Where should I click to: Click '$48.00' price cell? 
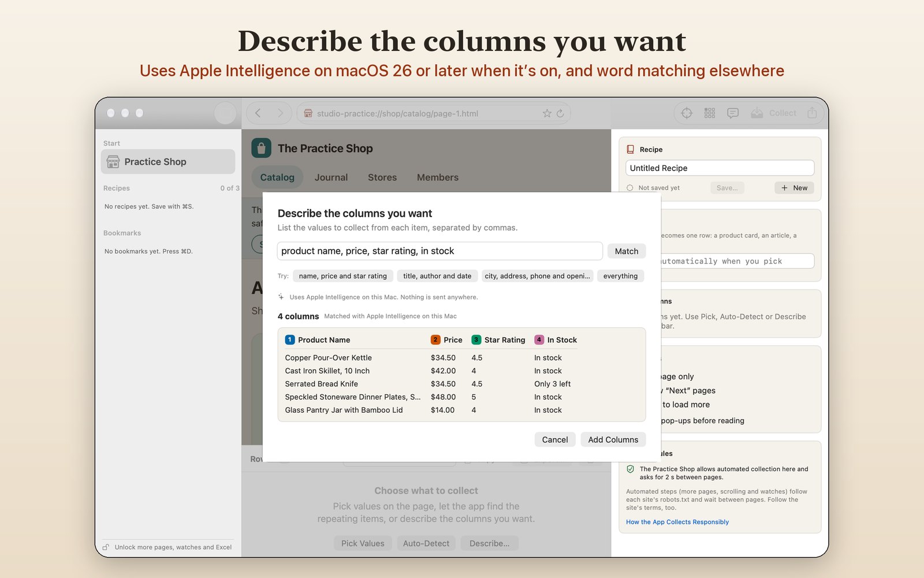tap(443, 397)
